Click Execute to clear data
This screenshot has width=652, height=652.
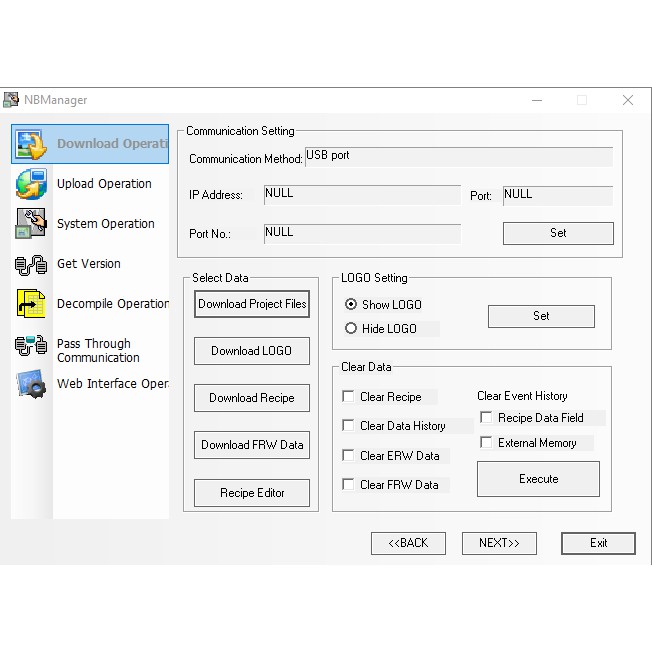click(538, 479)
